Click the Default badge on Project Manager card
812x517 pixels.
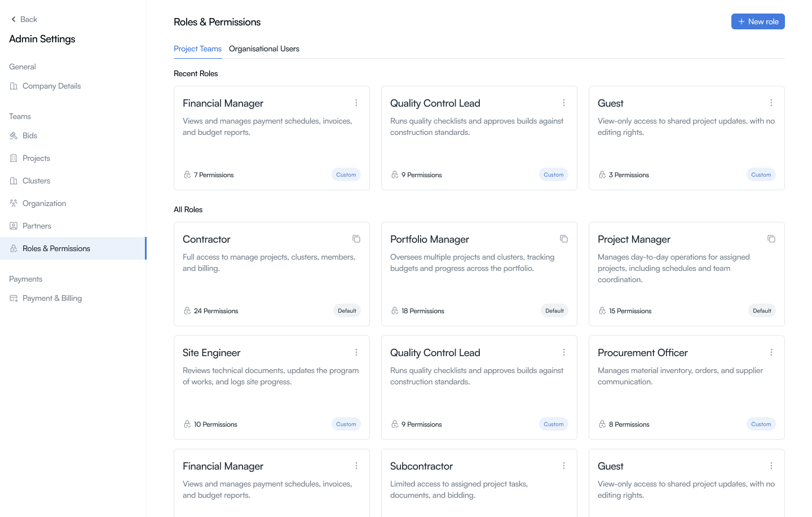pyautogui.click(x=762, y=310)
